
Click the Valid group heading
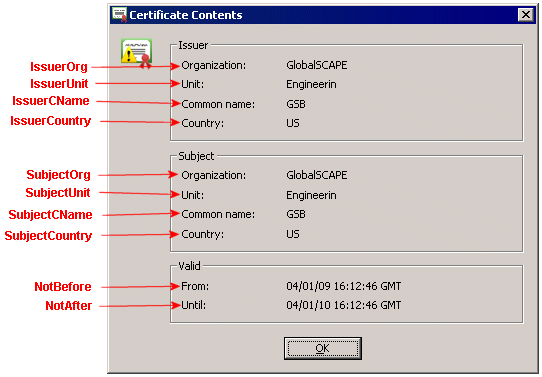[189, 266]
